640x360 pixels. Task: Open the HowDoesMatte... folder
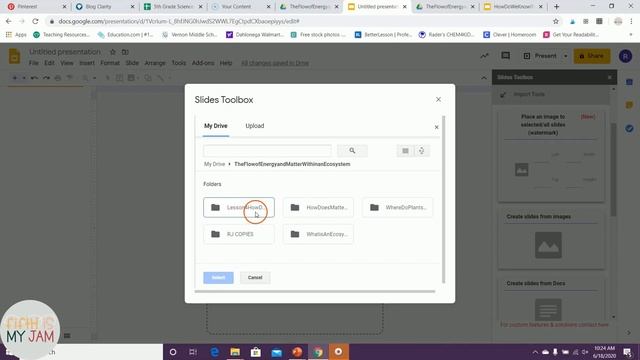click(318, 207)
